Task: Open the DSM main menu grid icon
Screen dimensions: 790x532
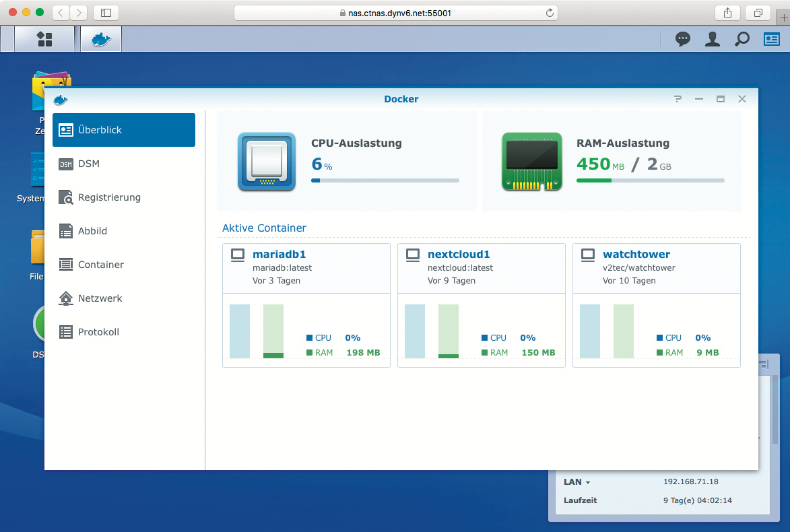Action: pyautogui.click(x=44, y=39)
